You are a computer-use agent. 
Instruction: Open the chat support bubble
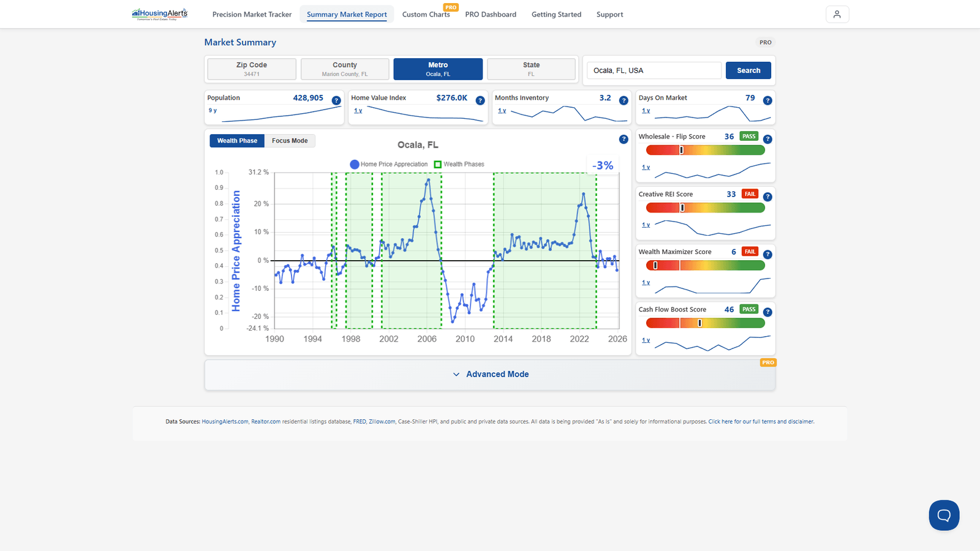tap(944, 515)
